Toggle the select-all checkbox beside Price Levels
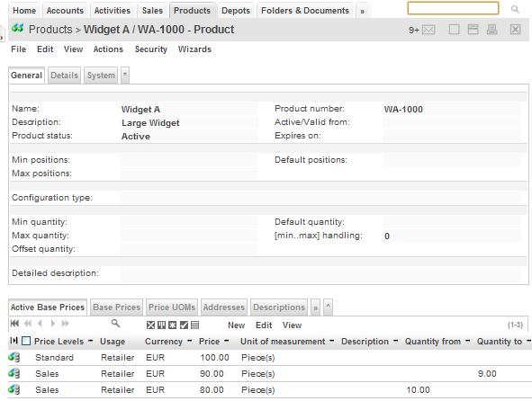The image size is (532, 401). pyautogui.click(x=26, y=341)
